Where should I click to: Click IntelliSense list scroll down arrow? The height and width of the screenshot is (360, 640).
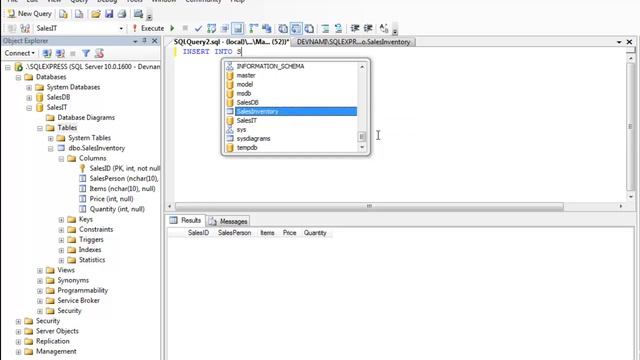(x=362, y=148)
